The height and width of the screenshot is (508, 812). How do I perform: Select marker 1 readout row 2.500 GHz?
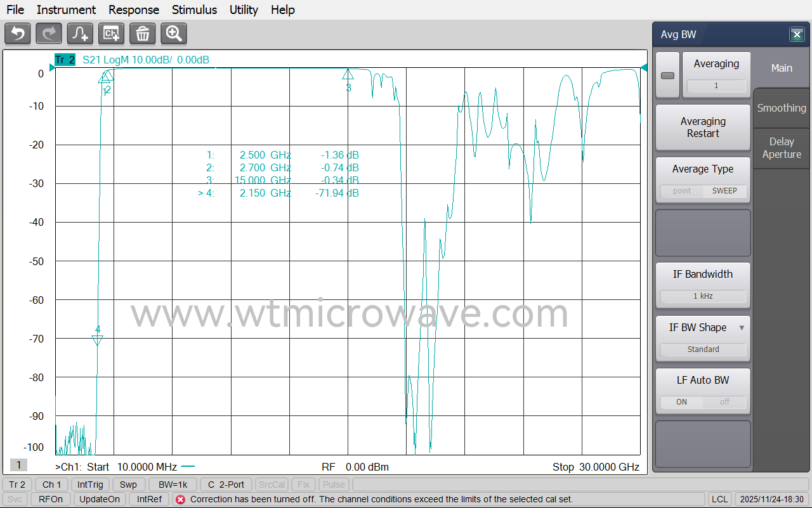[x=282, y=155]
